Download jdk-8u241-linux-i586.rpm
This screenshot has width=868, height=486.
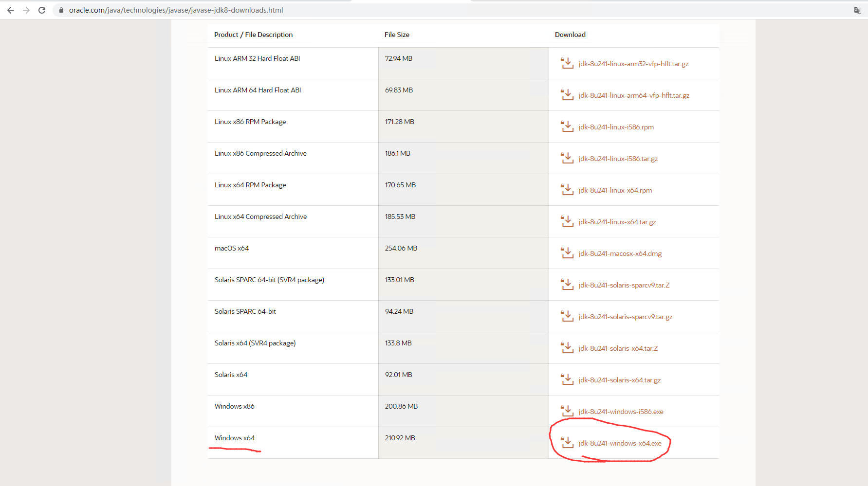616,127
